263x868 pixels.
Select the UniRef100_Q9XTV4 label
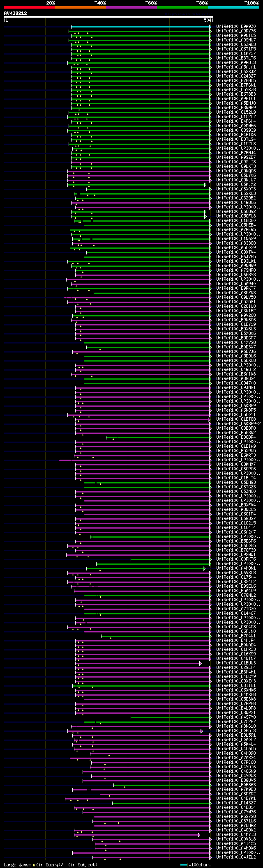click(236, 252)
